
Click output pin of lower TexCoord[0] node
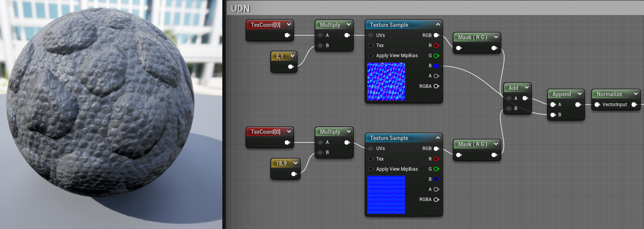287,142
